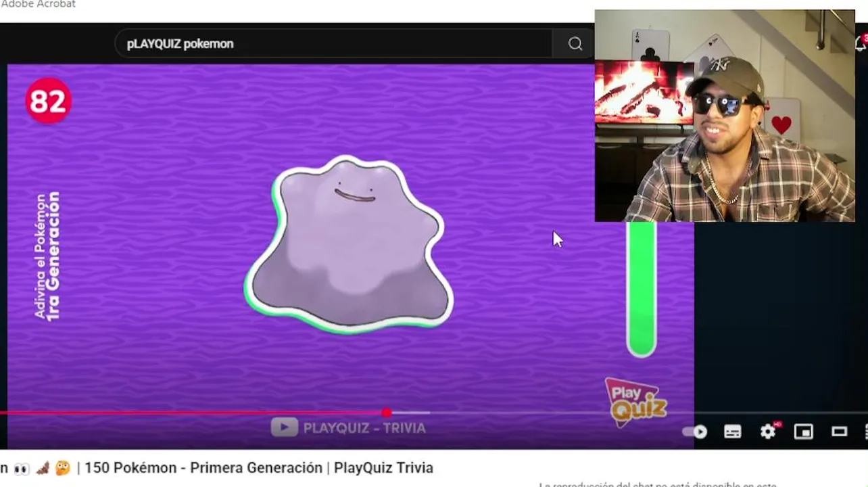Click the Ditto video frame to pause
The width and height of the screenshot is (868, 487).
point(348,245)
